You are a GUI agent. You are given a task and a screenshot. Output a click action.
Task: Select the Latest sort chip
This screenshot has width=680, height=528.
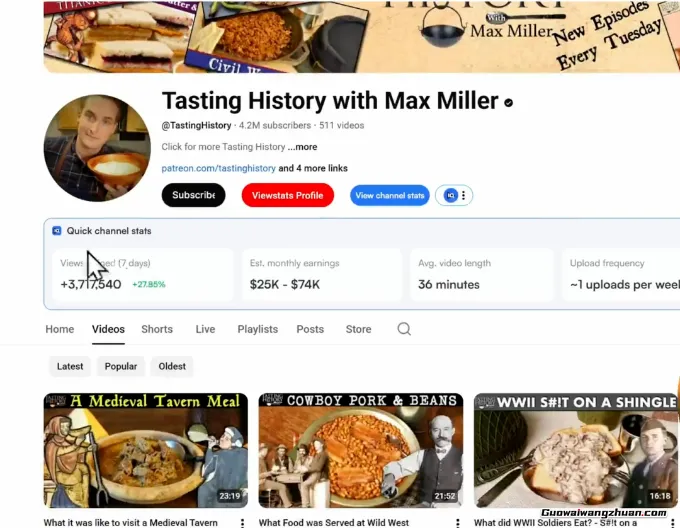point(70,366)
